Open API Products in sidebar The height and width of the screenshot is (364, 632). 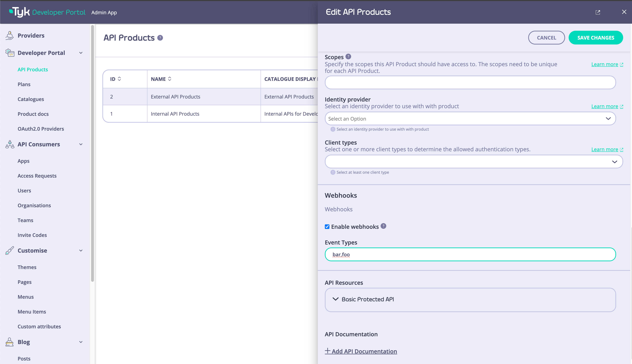click(x=33, y=70)
